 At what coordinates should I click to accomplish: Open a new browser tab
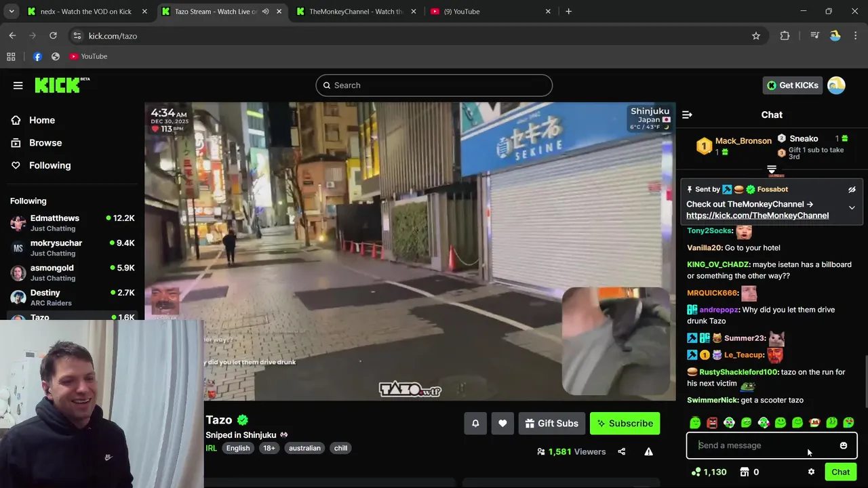(568, 12)
